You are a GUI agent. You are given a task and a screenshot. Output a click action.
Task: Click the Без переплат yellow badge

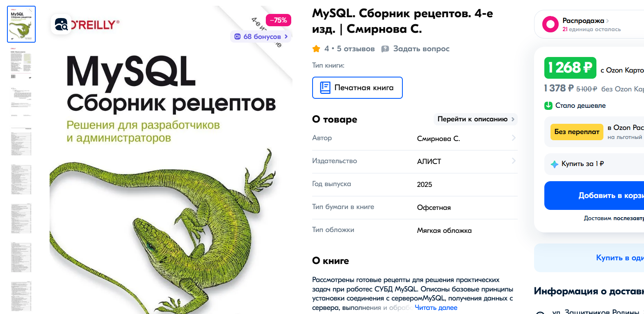576,132
